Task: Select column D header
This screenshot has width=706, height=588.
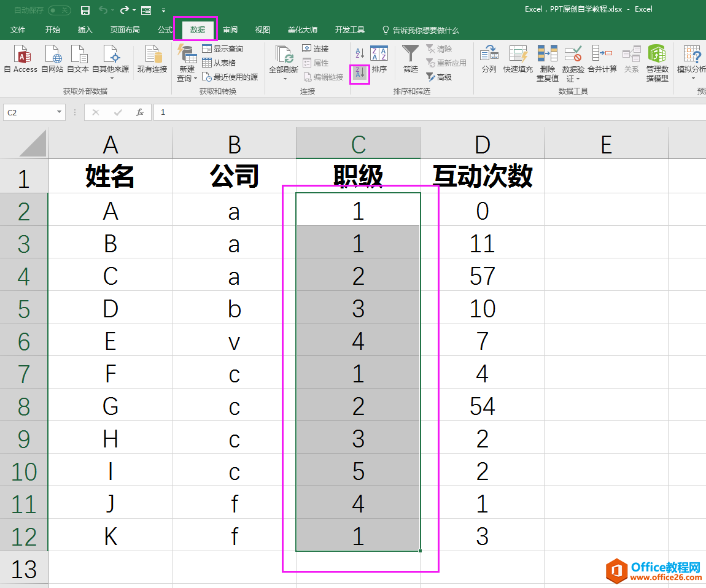Action: tap(482, 143)
